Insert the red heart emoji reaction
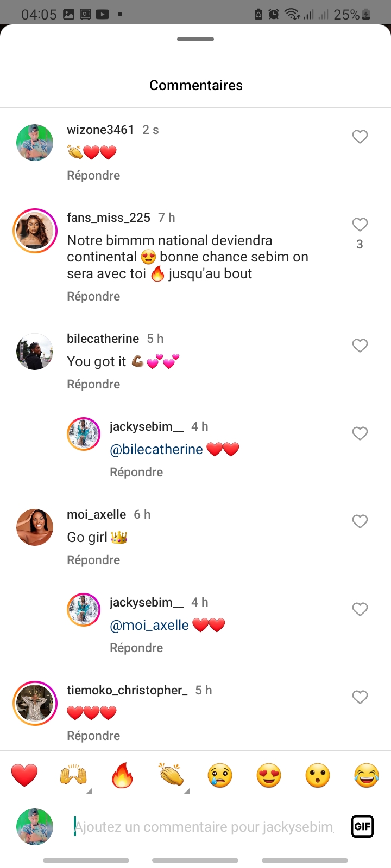 click(24, 775)
